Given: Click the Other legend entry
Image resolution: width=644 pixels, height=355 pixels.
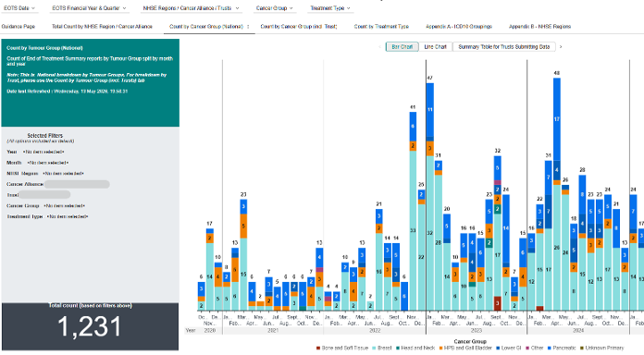Looking at the screenshot, I should coord(534,348).
